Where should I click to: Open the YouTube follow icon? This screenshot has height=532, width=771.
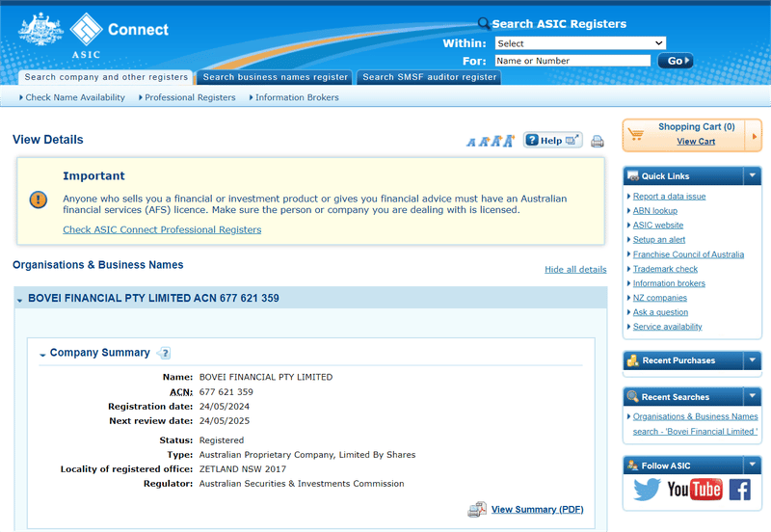(x=694, y=490)
